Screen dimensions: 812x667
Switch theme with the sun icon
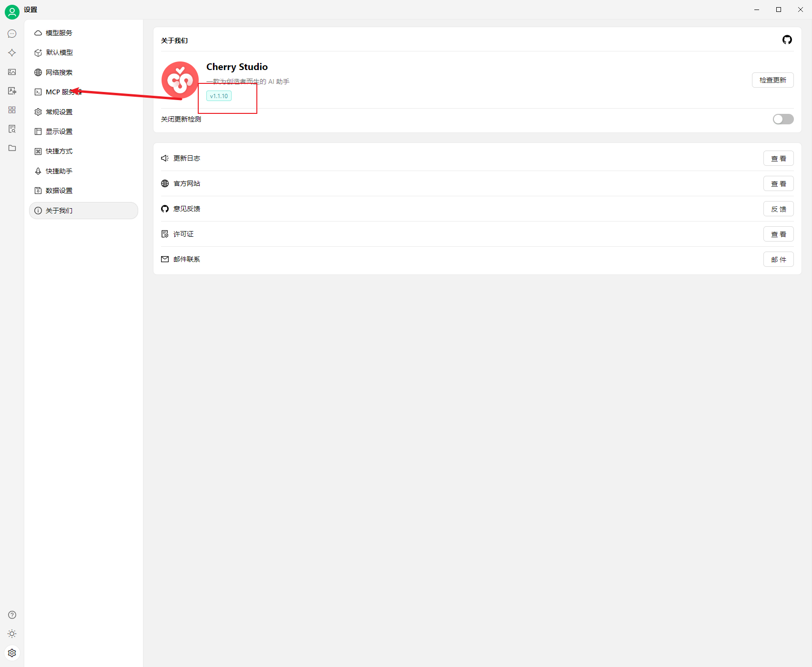12,634
